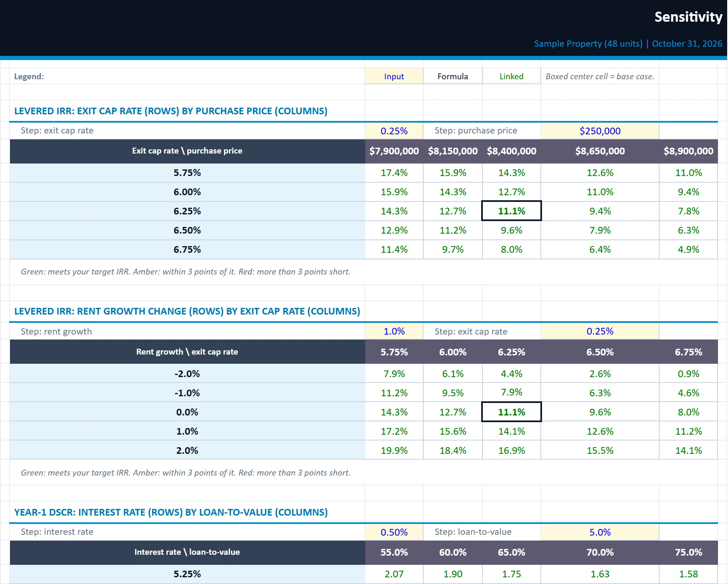Select the 15.5% IRR cell
Screen dimensions: 728x584
coord(600,451)
